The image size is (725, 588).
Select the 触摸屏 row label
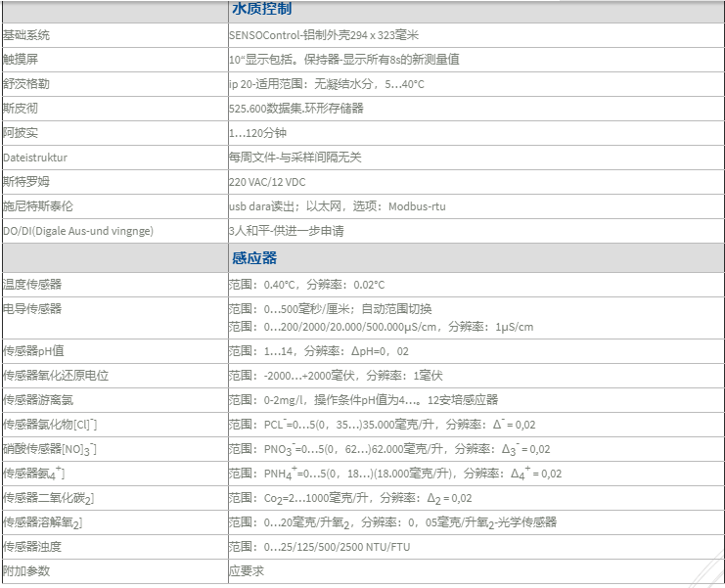pos(21,60)
